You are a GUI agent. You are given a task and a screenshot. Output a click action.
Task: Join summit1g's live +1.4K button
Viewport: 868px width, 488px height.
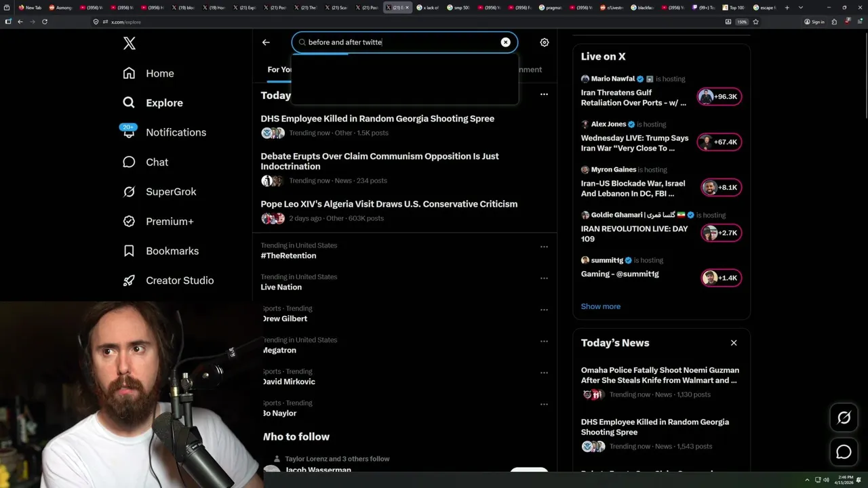pos(719,277)
